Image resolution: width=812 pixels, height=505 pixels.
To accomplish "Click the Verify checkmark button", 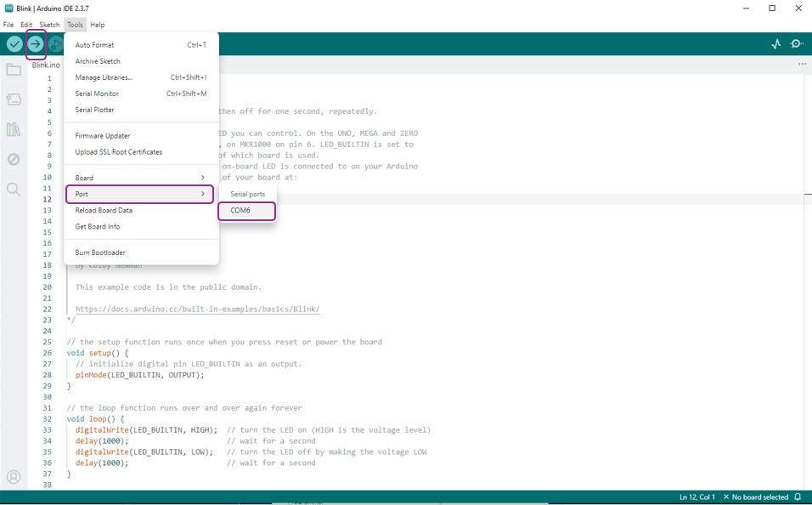I will pyautogui.click(x=14, y=44).
